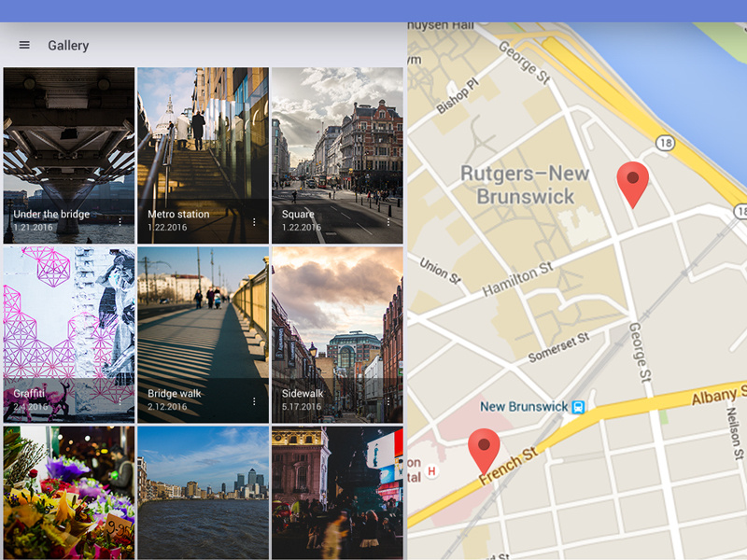Screen dimensions: 747x560
Task: Open the Under the bridge overflow menu
Action: tap(119, 221)
